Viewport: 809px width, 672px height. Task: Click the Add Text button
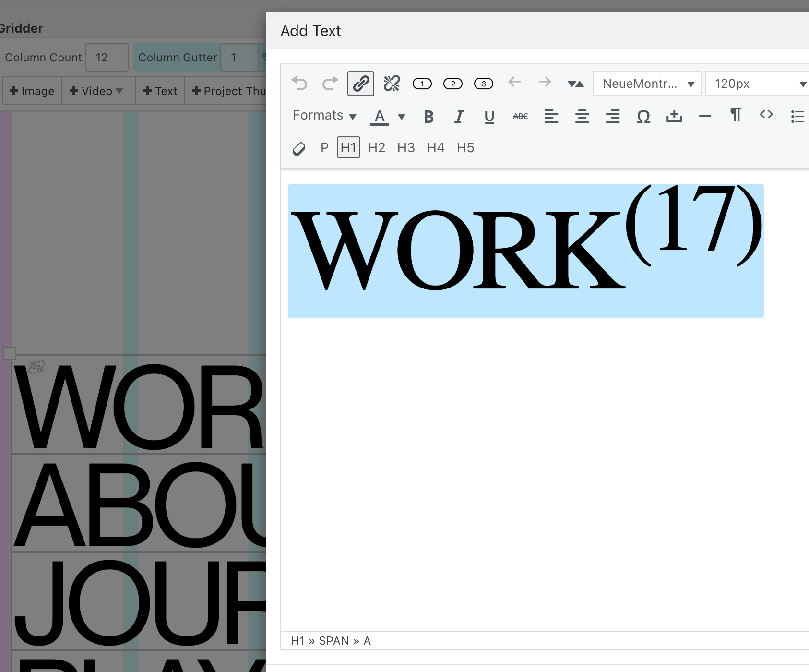pyautogui.click(x=160, y=91)
